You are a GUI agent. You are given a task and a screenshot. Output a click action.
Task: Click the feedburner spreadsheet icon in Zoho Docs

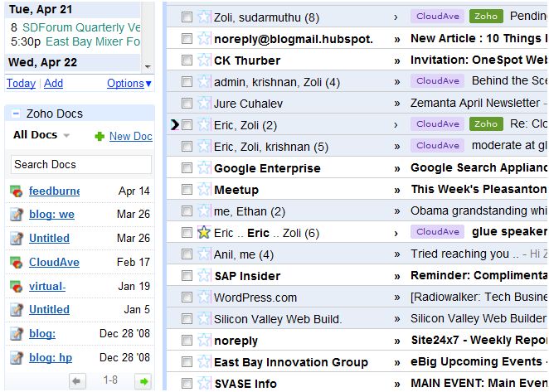16,191
